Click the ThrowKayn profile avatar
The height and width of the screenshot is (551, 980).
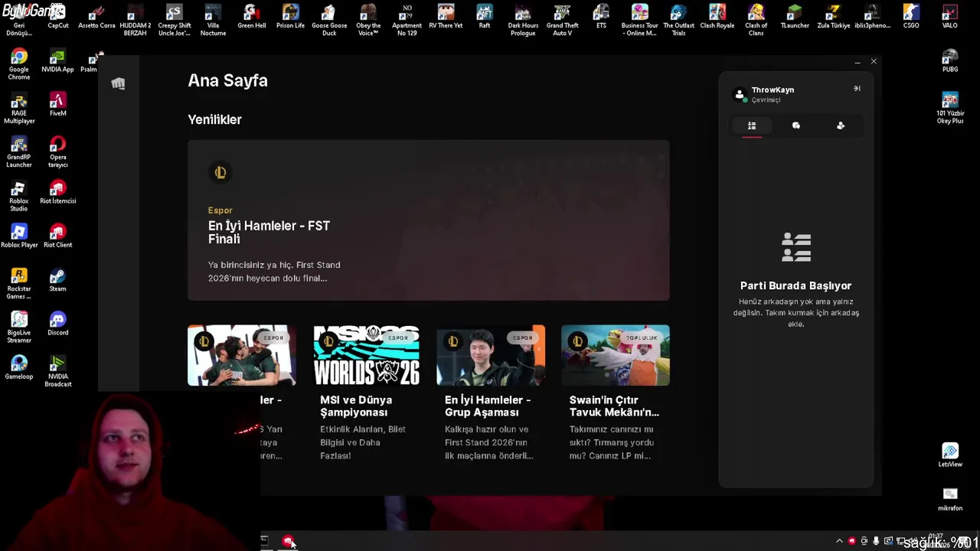[x=740, y=95]
